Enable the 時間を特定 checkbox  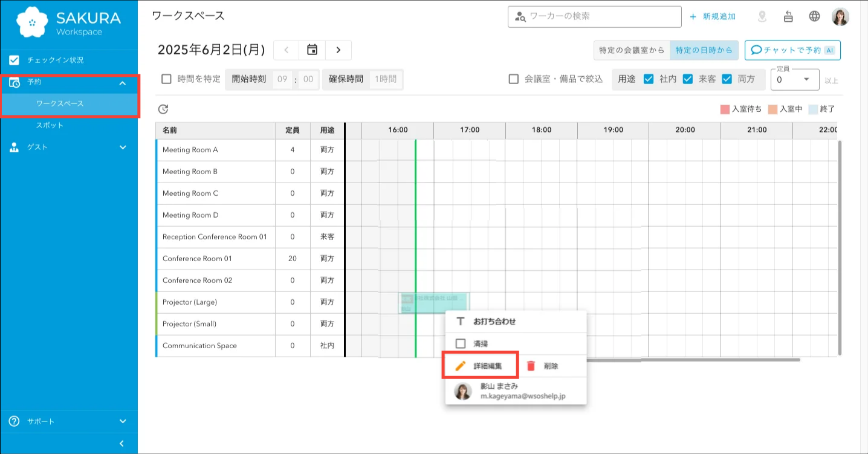pos(166,79)
